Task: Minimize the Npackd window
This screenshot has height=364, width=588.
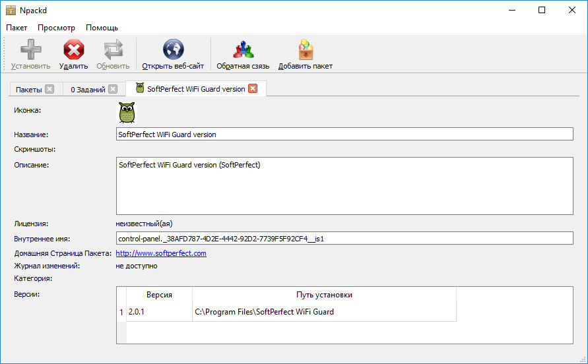Action: tap(512, 10)
